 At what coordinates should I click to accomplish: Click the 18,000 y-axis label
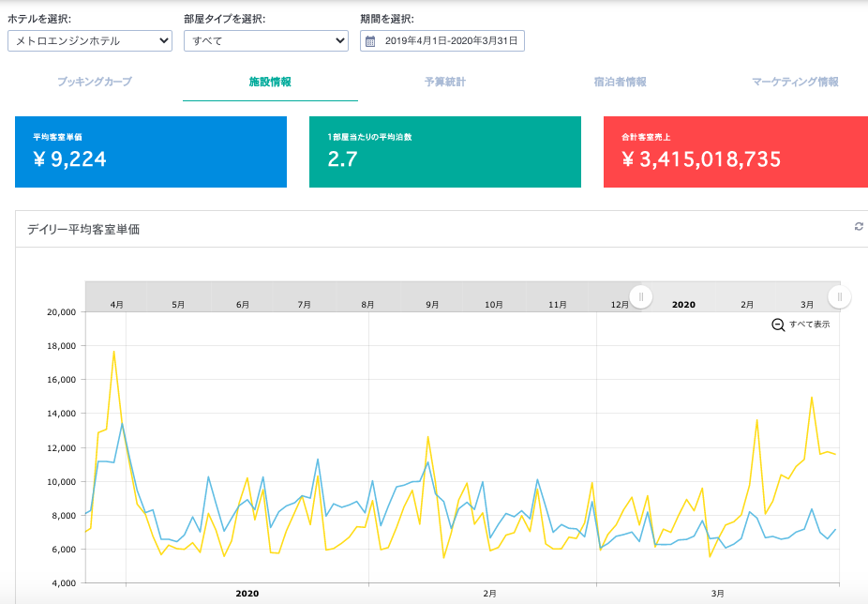(62, 346)
